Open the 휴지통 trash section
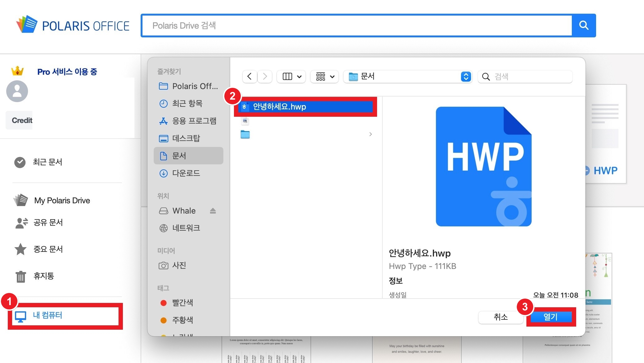Viewport: 644px width, 363px height. pos(44,276)
